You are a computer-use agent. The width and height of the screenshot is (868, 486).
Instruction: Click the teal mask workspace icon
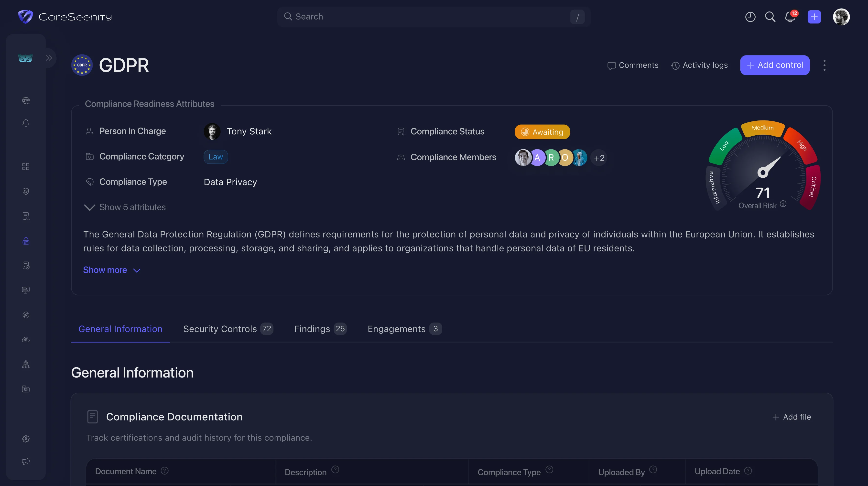pyautogui.click(x=25, y=58)
